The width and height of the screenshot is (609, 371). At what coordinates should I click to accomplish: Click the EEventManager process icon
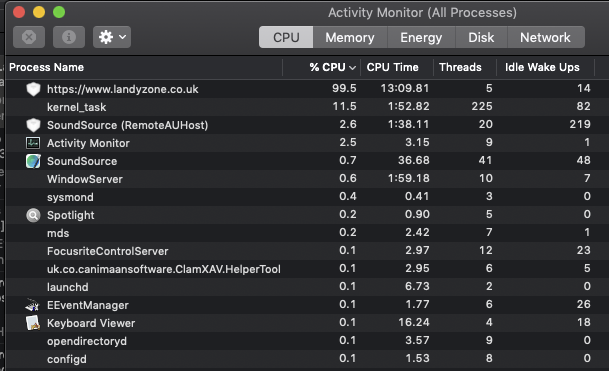[33, 305]
